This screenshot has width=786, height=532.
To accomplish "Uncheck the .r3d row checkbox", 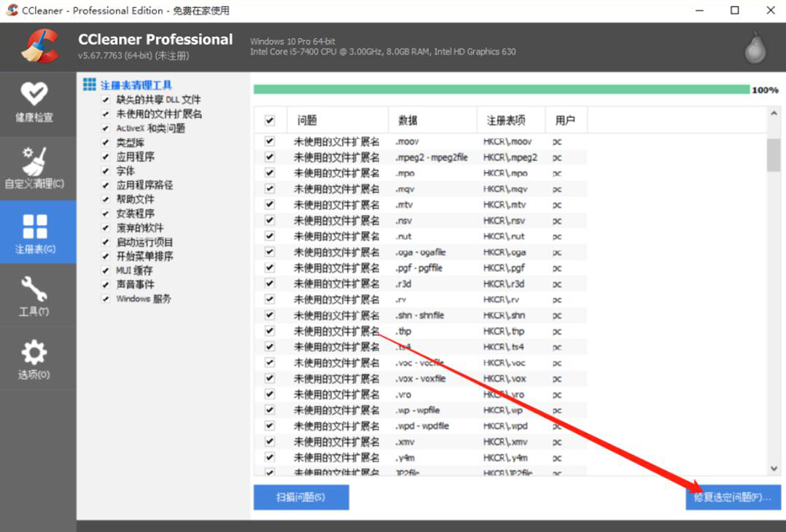I will 270,283.
